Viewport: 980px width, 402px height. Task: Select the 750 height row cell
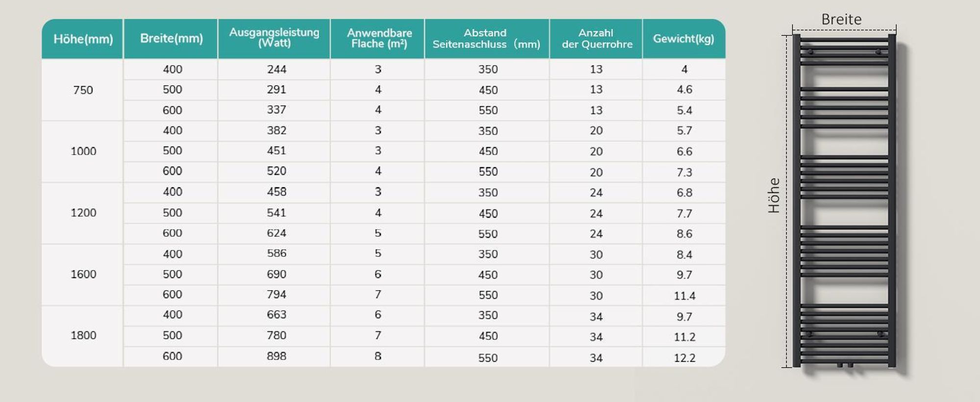coord(83,90)
